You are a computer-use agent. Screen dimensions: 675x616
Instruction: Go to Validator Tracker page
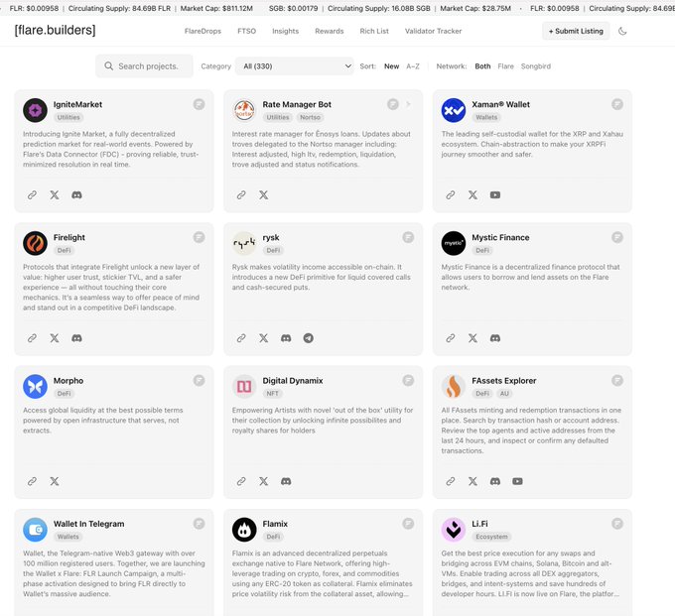click(x=434, y=31)
